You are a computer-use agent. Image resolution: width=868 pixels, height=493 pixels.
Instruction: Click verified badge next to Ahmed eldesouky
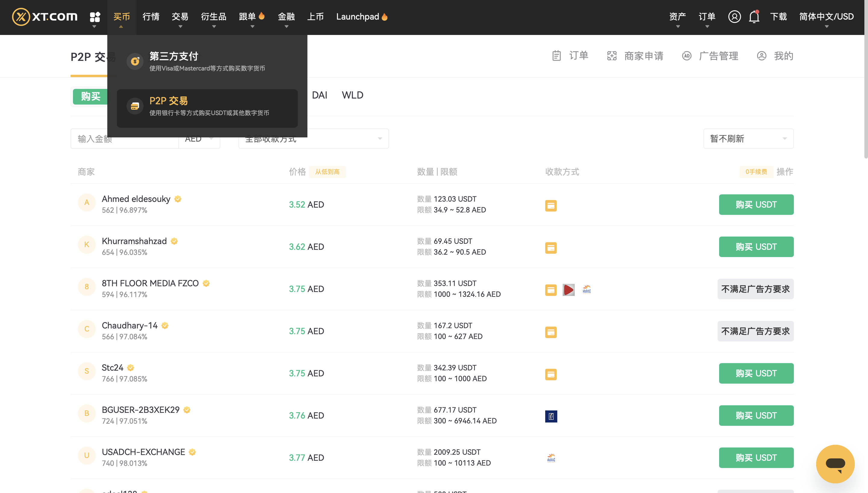point(178,199)
